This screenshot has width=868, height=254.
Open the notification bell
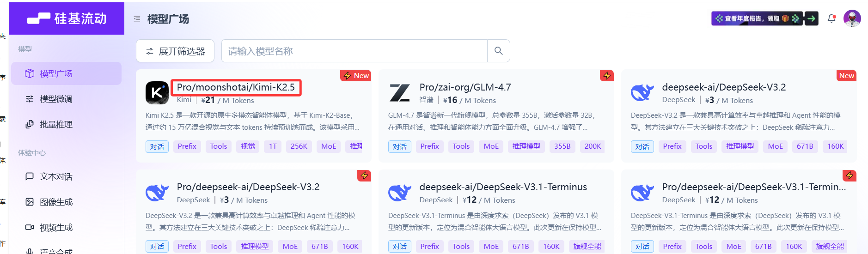coord(831,18)
